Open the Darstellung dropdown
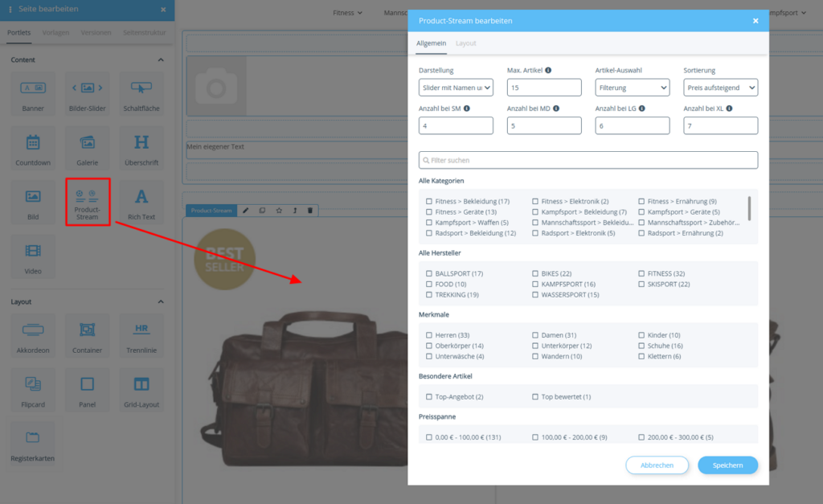Screen dimensions: 823x504 [x=456, y=87]
